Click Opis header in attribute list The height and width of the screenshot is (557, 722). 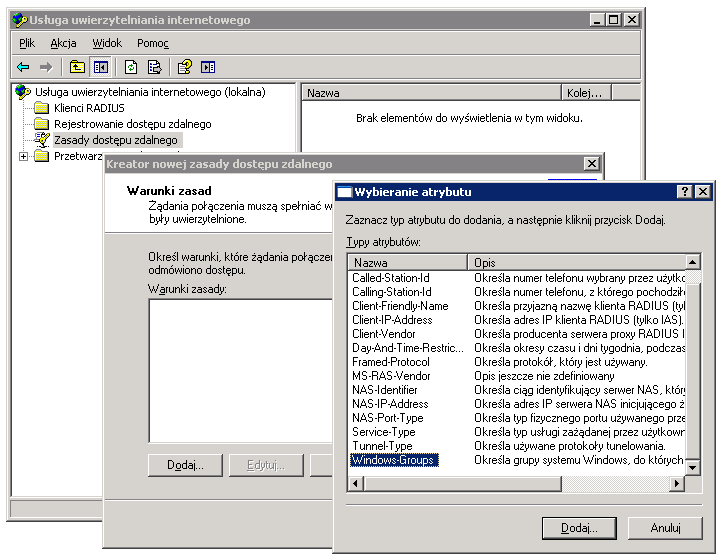[x=576, y=262]
